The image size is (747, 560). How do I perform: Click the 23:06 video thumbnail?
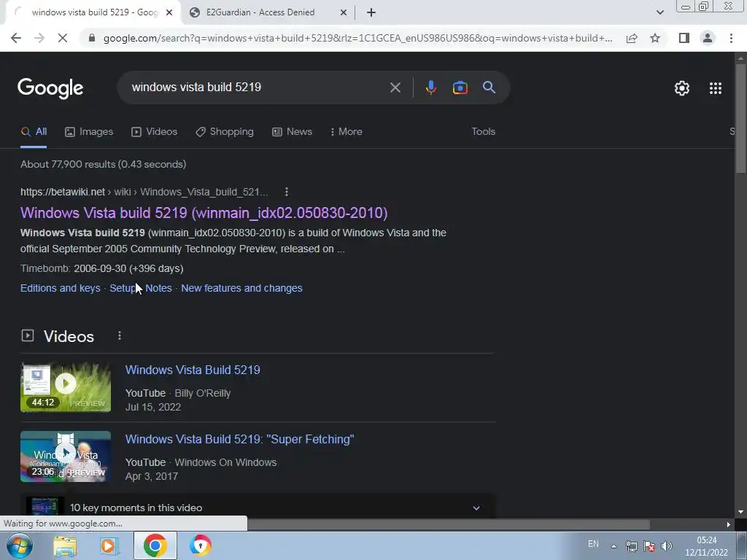click(66, 456)
